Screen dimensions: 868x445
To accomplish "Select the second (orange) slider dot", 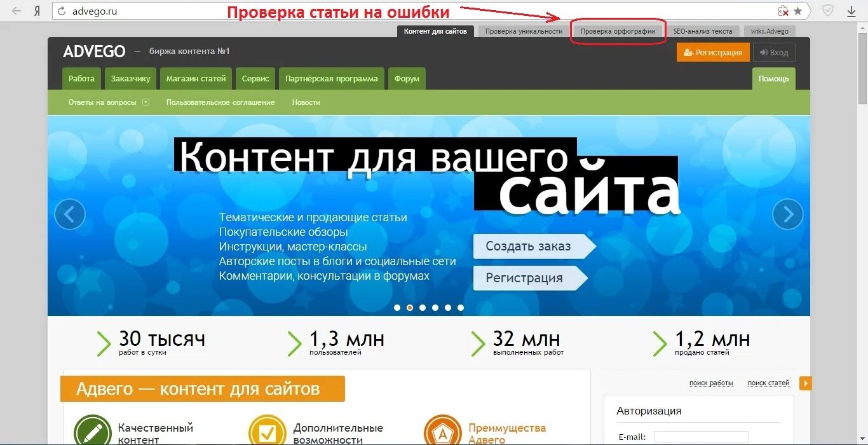I will 410,308.
